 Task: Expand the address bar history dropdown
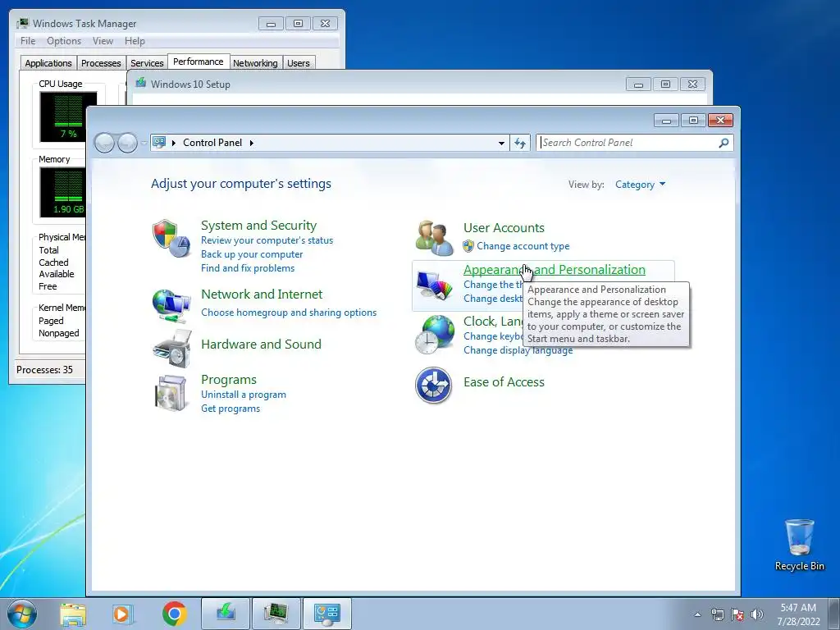tap(501, 143)
